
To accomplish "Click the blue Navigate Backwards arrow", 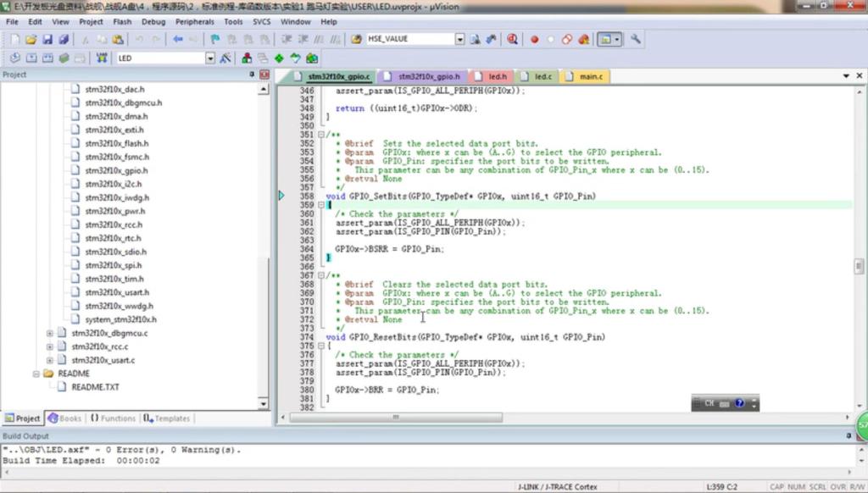I will point(178,39).
